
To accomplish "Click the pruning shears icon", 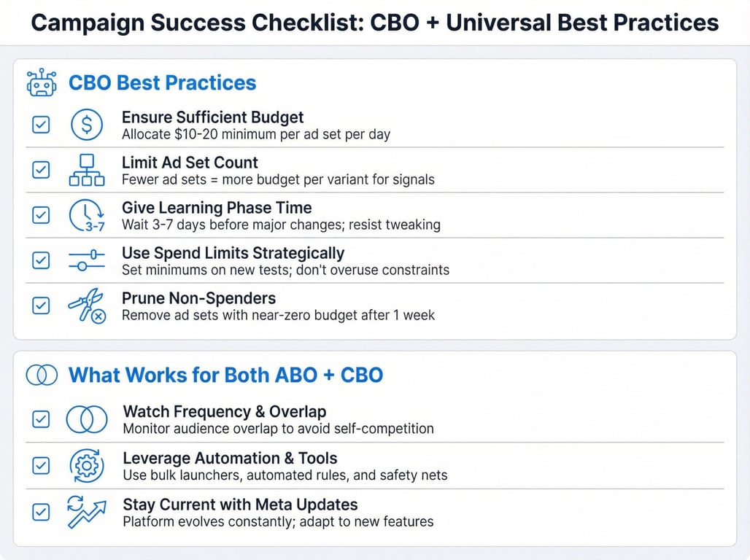I will coord(86,306).
